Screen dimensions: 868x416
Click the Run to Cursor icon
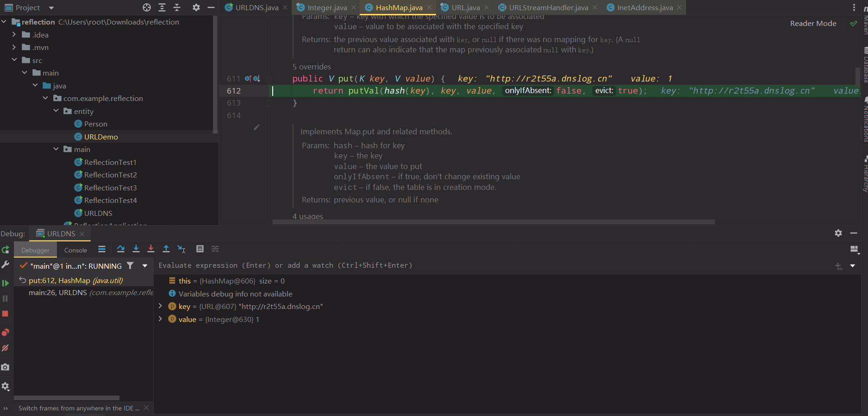click(x=181, y=249)
